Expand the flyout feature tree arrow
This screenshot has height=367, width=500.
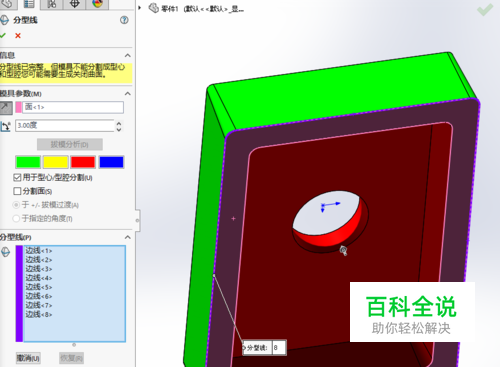[x=140, y=8]
